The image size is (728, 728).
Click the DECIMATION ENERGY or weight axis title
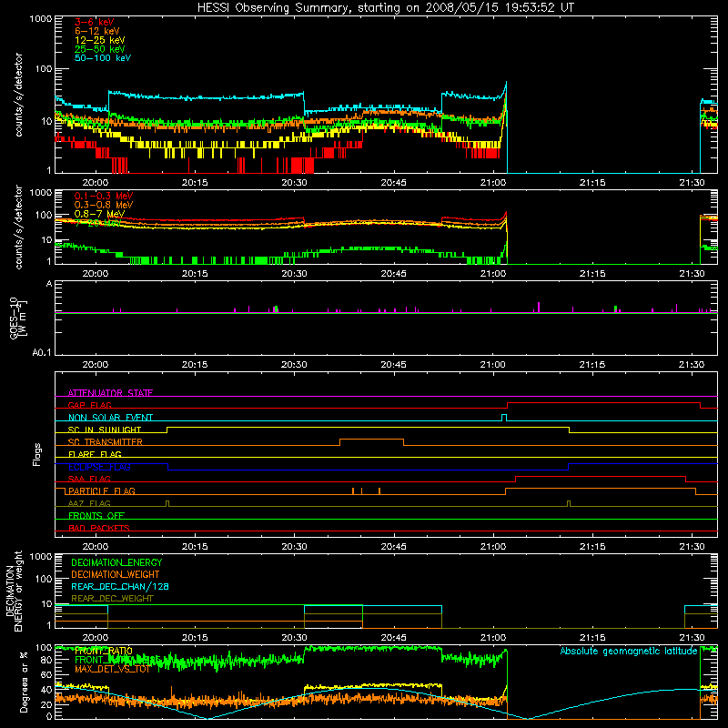[14, 591]
